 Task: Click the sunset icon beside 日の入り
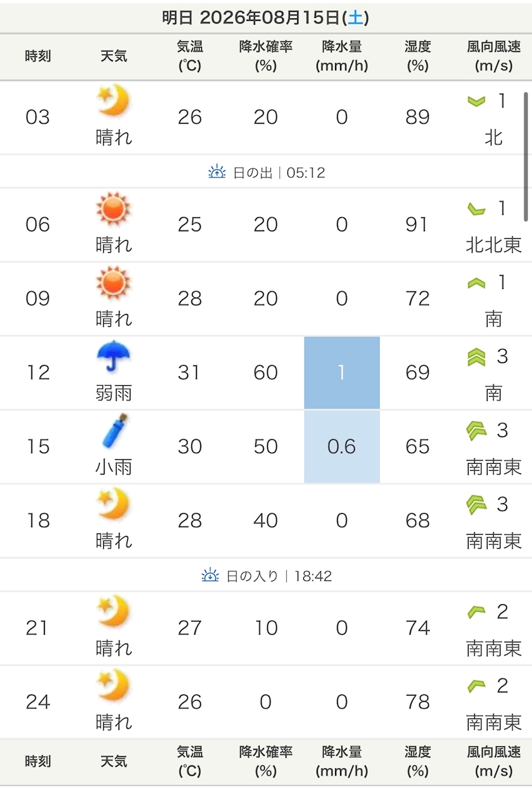tap(210, 575)
